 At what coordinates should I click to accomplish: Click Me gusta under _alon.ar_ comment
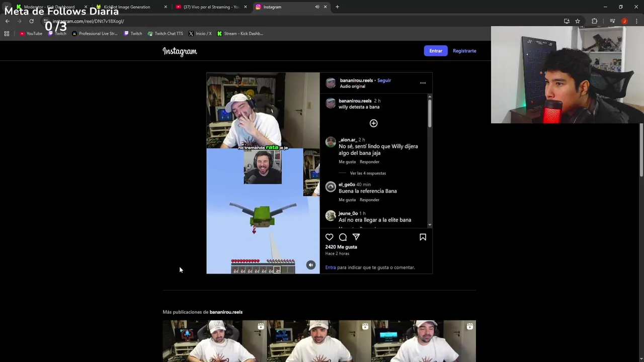(347, 162)
